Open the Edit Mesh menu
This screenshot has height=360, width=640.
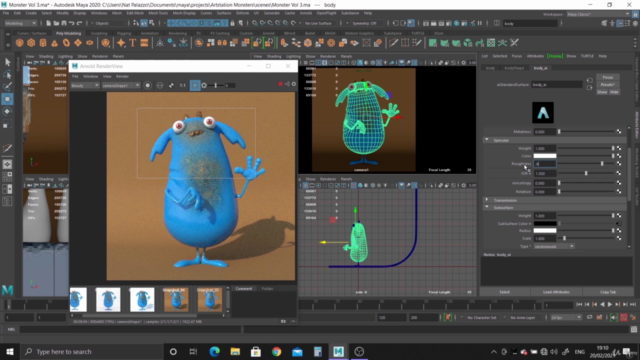pyautogui.click(x=135, y=13)
